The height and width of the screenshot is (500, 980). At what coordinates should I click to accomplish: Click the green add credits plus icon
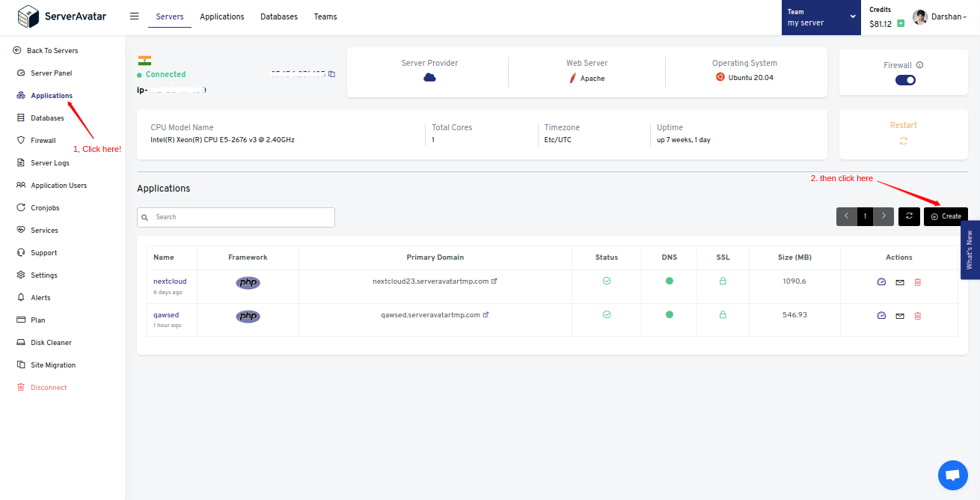coord(901,24)
